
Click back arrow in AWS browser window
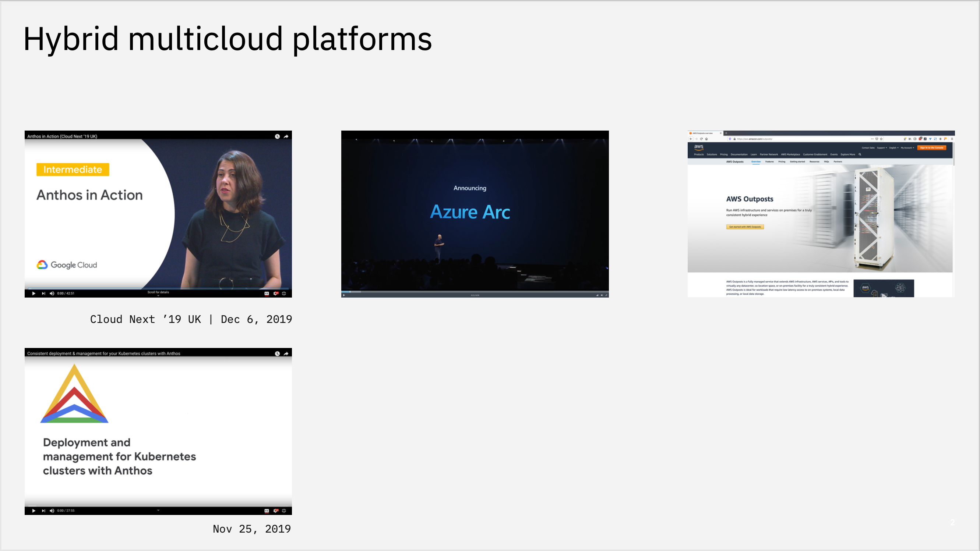[x=691, y=139]
